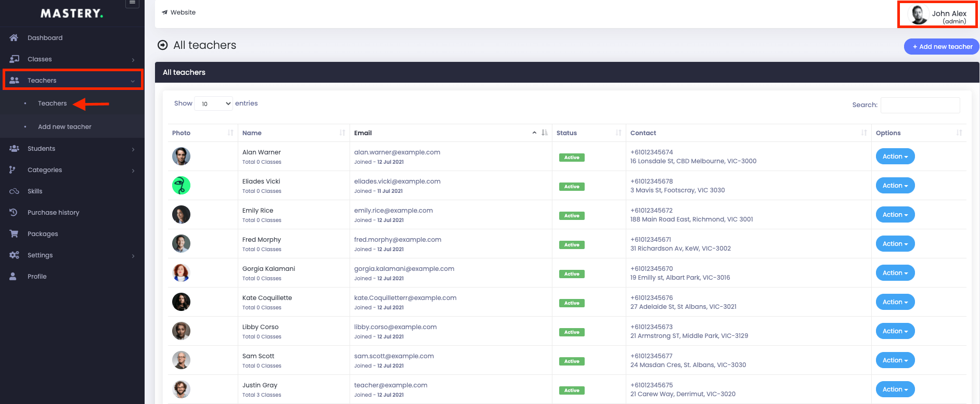This screenshot has width=980, height=404.
Task: Select Add new teacher submenu item
Action: 65,127
